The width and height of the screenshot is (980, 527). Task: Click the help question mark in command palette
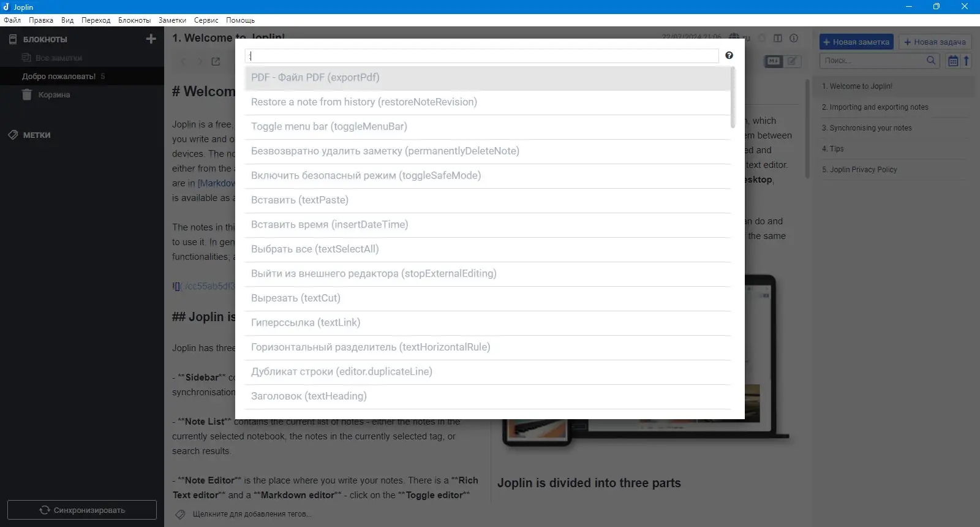[x=729, y=55]
